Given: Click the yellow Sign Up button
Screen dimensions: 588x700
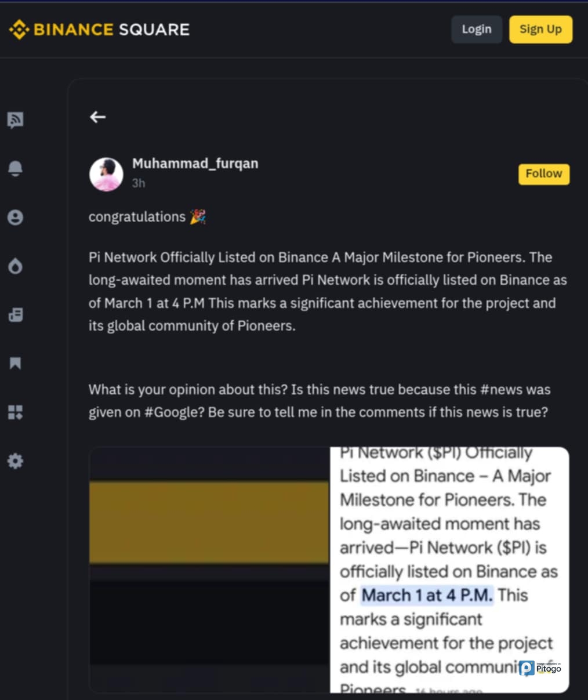Looking at the screenshot, I should pos(540,30).
